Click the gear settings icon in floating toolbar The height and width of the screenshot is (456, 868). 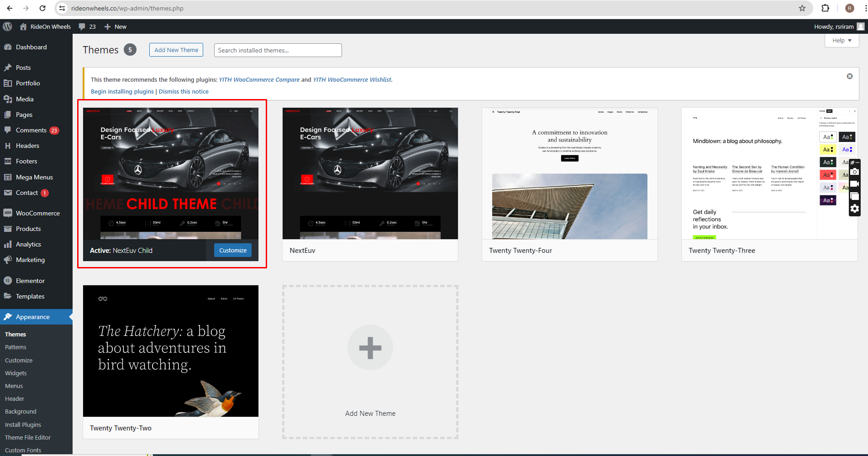(x=855, y=209)
